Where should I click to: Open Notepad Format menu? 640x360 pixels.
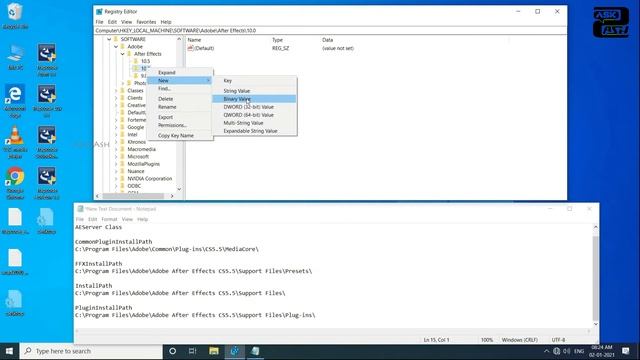click(109, 219)
